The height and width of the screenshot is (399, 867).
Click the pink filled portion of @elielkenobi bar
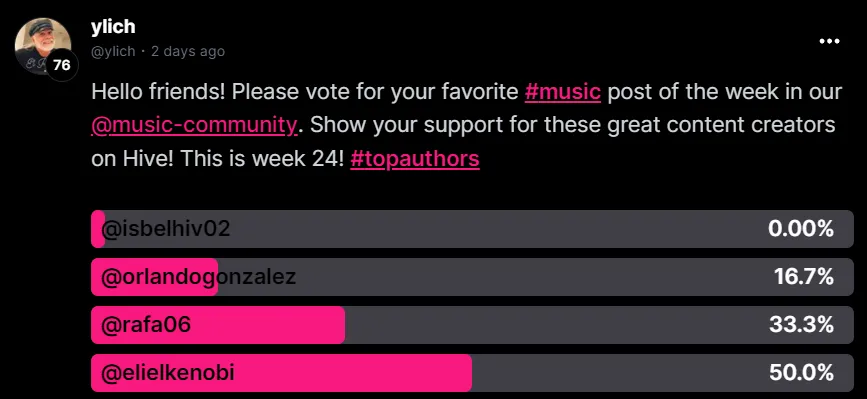click(x=281, y=373)
